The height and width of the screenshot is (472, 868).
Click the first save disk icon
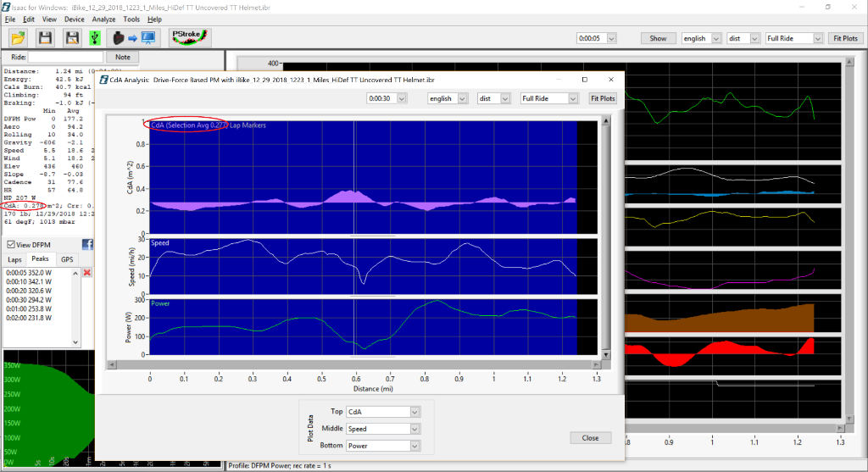[46, 38]
